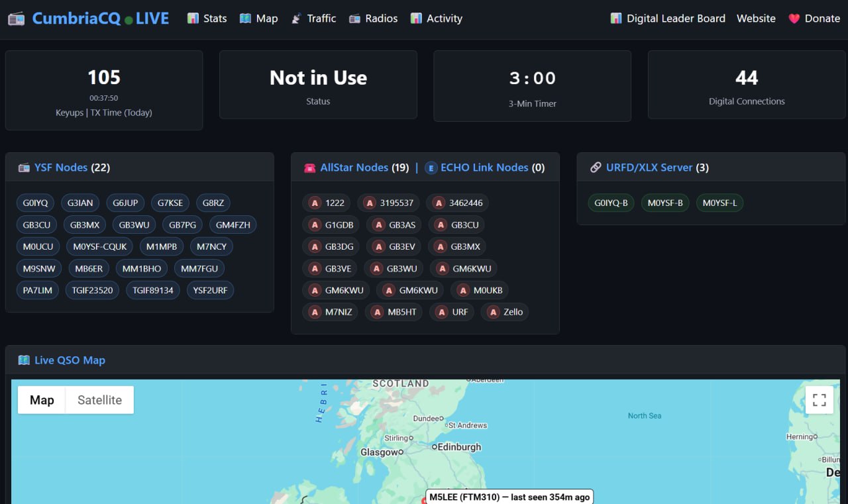Open the Map page

point(258,19)
